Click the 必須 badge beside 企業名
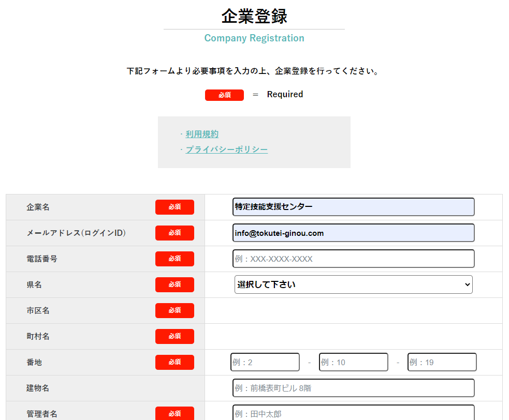509x420 pixels. coord(174,207)
